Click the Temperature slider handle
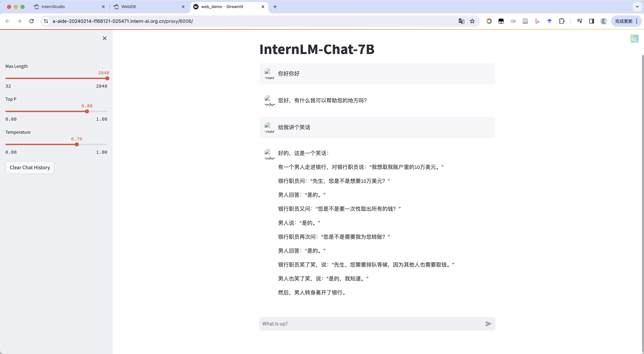 77,145
